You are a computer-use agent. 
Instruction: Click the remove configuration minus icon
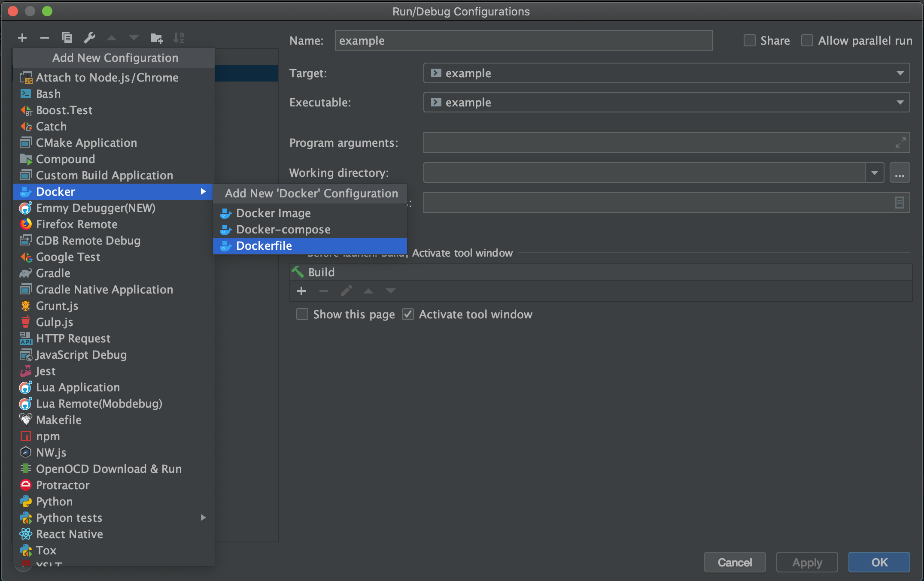[45, 38]
